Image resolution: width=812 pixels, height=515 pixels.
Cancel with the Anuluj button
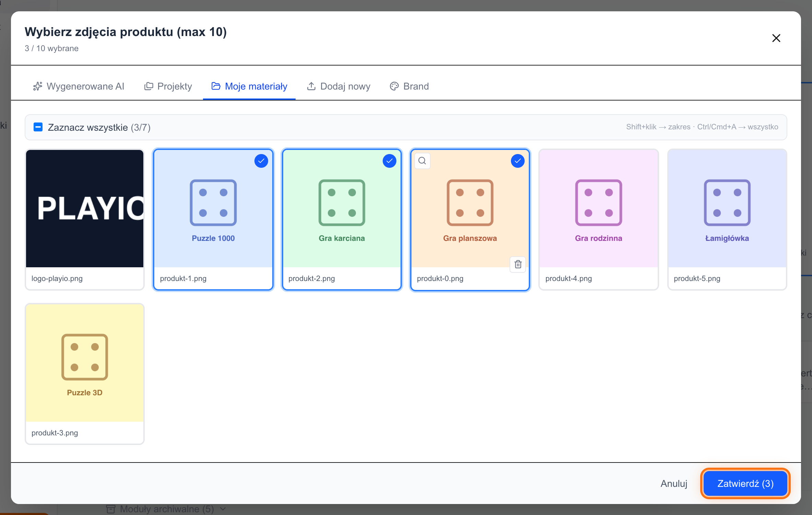point(674,483)
